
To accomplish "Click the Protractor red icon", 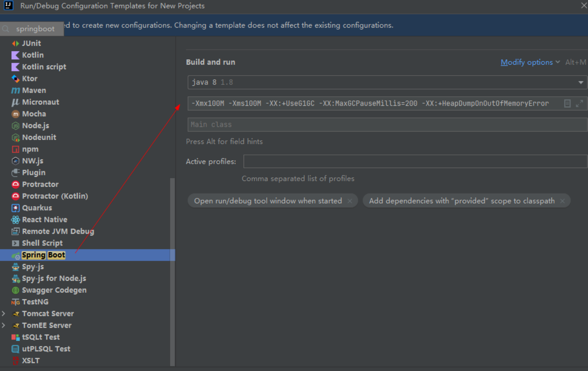I will (15, 184).
